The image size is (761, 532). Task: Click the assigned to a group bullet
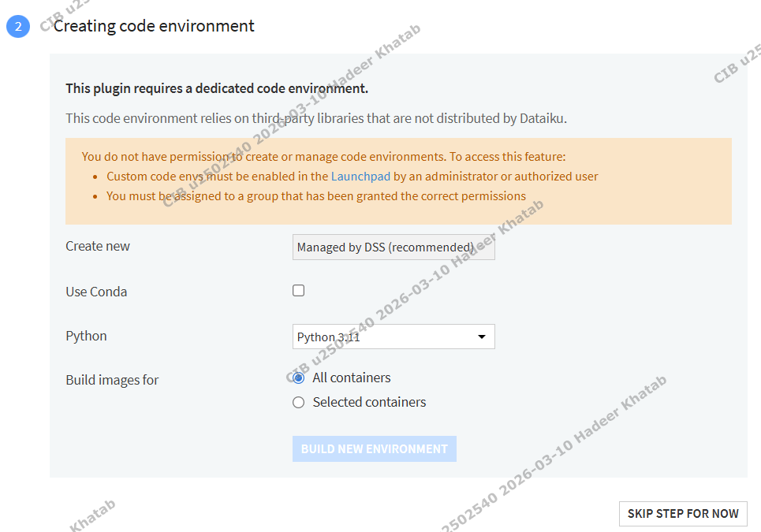[315, 195]
